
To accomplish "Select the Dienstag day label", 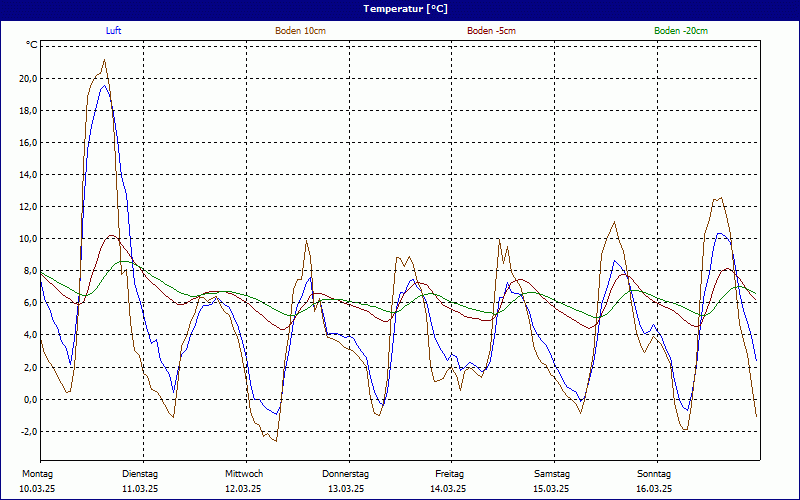I will (140, 474).
